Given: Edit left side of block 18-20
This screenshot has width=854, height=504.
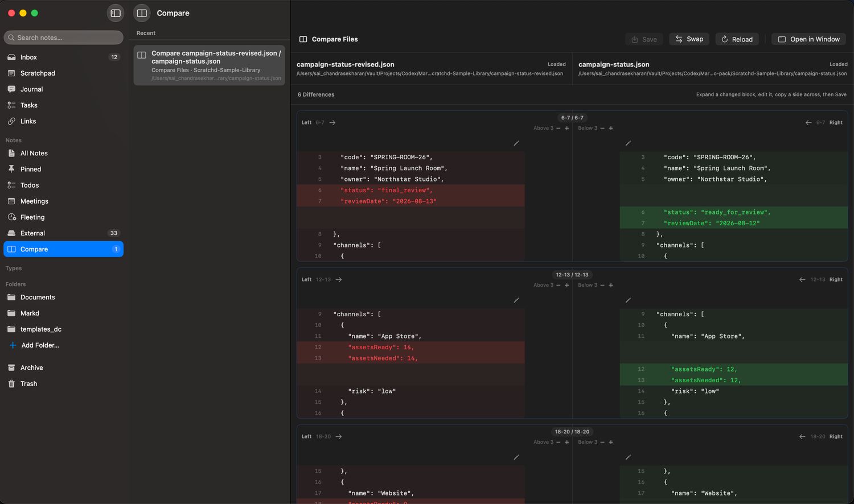Looking at the screenshot, I should [x=516, y=457].
